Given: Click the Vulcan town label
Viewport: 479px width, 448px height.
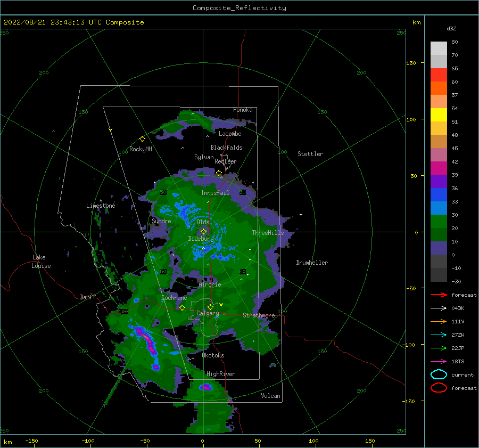Looking at the screenshot, I should 270,396.
